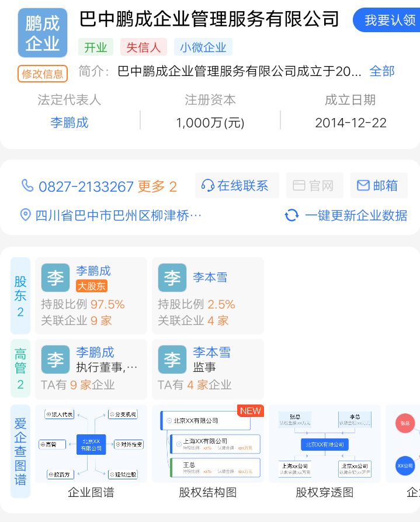Click 李本雪 avatar in executives section

point(172,359)
